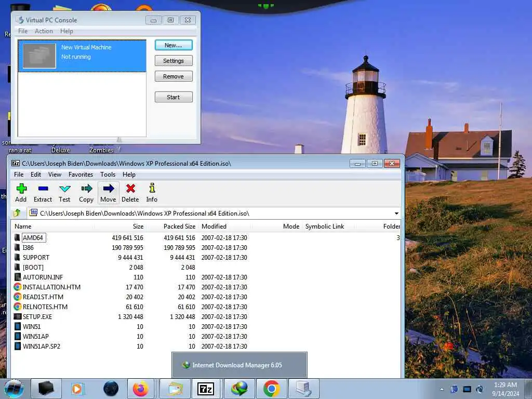Select the AMD64 folder icon
The height and width of the screenshot is (399, 532).
pos(17,237)
